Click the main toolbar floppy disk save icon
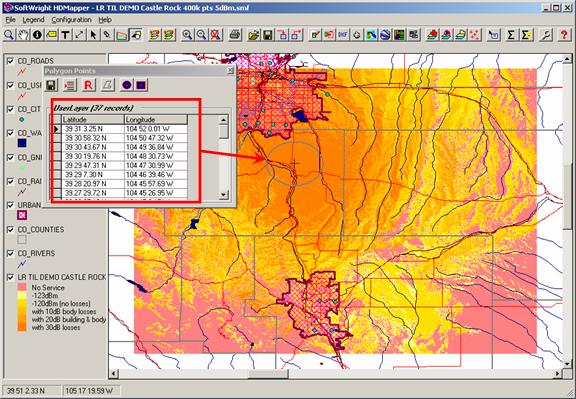Screen dimensions: 576x399 tap(268, 35)
